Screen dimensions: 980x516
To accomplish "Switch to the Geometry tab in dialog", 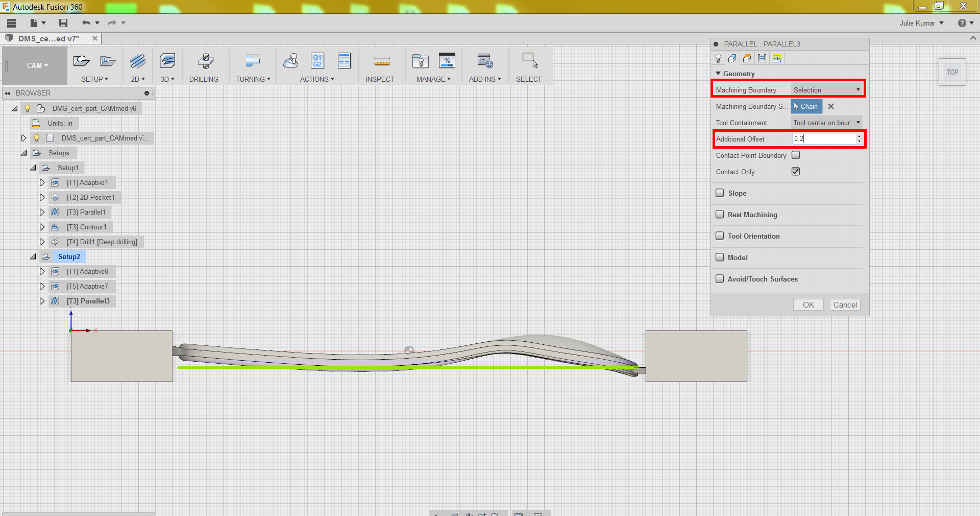I will [x=732, y=58].
